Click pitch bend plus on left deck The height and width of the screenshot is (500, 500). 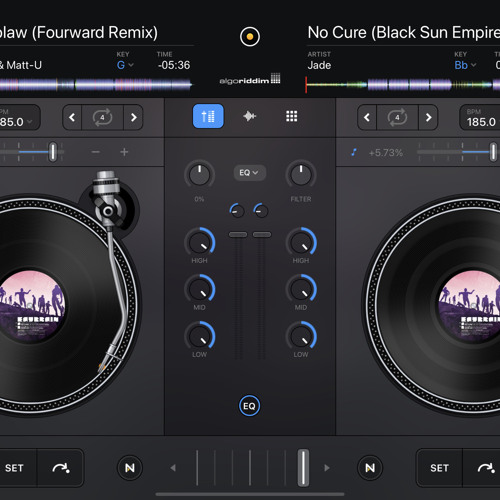[124, 152]
